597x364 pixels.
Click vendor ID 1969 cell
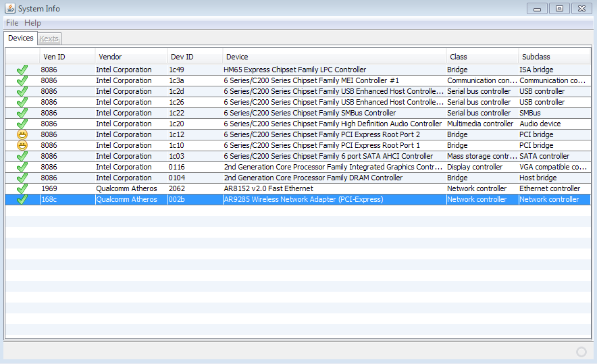point(68,188)
